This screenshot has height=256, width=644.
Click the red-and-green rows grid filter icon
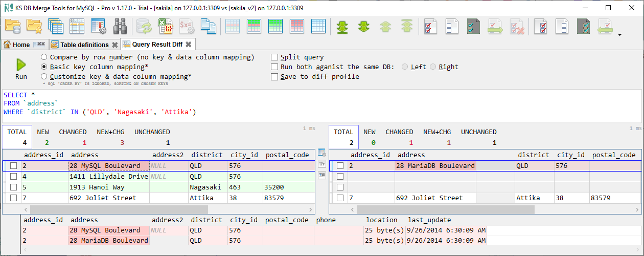254,26
